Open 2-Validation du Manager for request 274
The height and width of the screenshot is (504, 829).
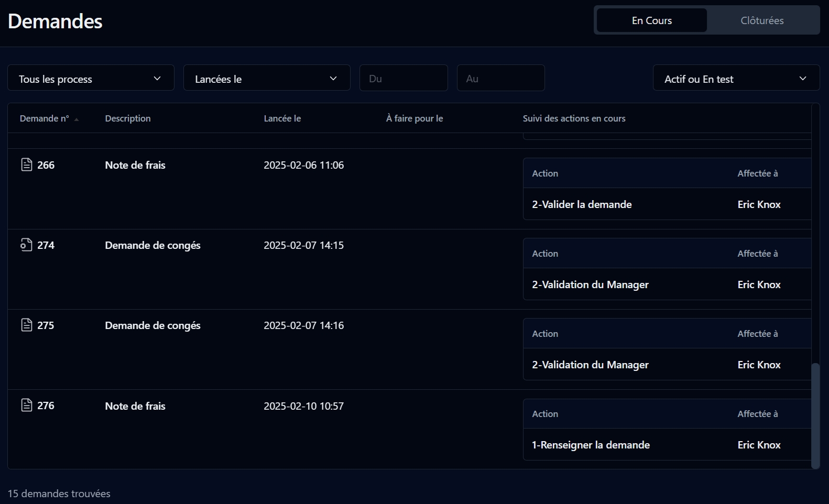click(x=590, y=284)
